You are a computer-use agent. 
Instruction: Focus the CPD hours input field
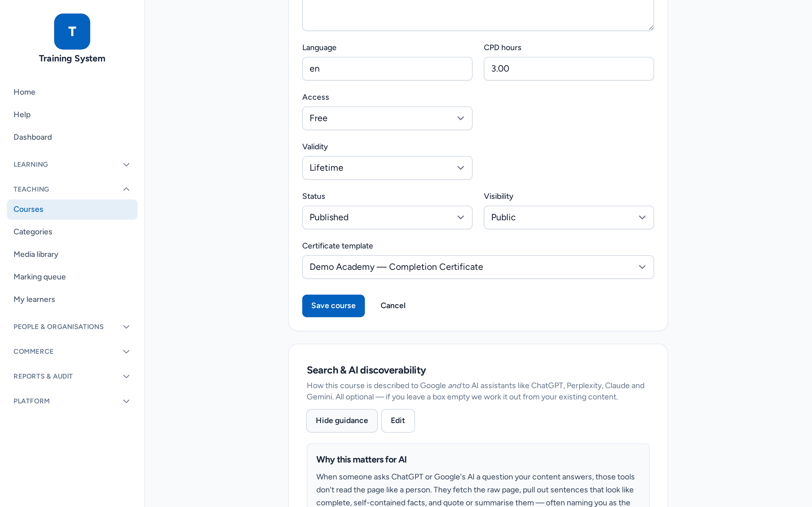pos(569,69)
